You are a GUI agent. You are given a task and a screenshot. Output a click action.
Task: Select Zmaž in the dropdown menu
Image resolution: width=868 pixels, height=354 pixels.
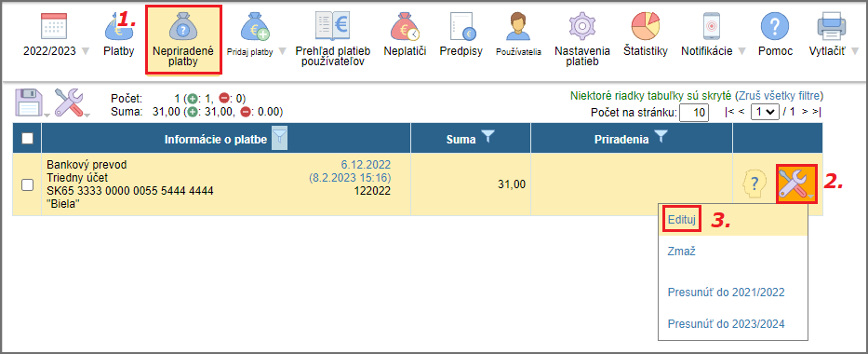[x=681, y=251]
